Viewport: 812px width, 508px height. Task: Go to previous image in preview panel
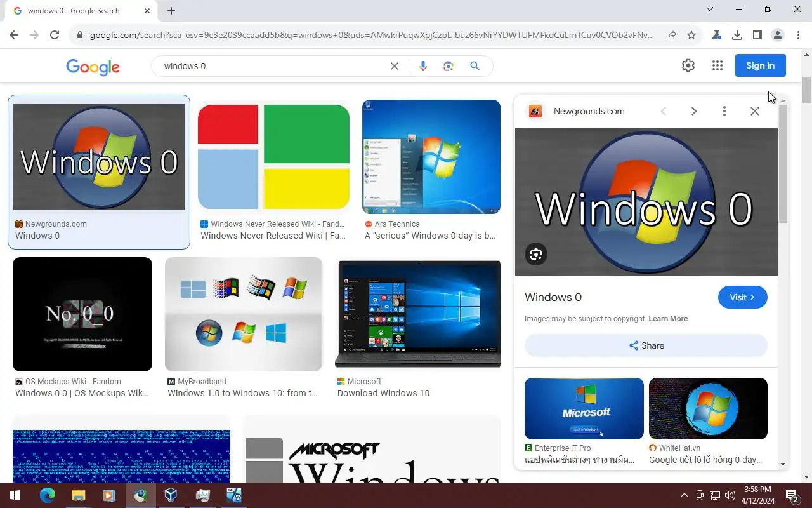pos(664,111)
